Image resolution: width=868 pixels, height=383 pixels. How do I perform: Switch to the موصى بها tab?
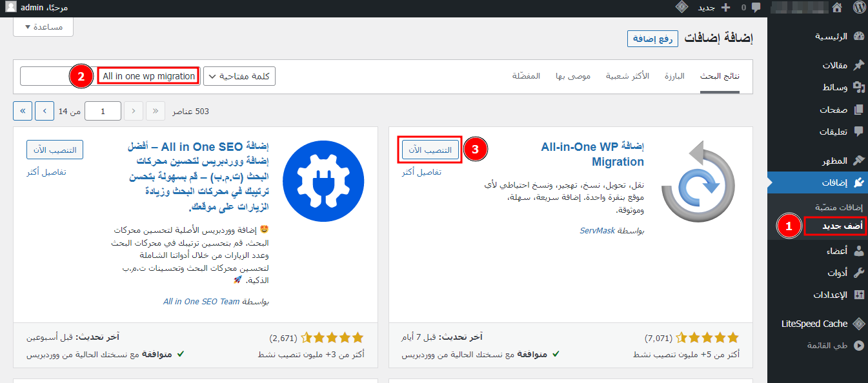pos(574,76)
